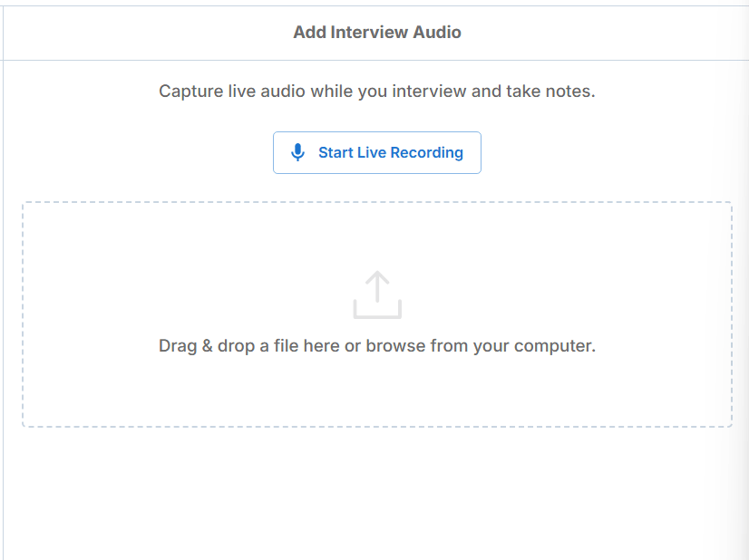Click the upload area above the share icon
This screenshot has width=749, height=560.
377,237
